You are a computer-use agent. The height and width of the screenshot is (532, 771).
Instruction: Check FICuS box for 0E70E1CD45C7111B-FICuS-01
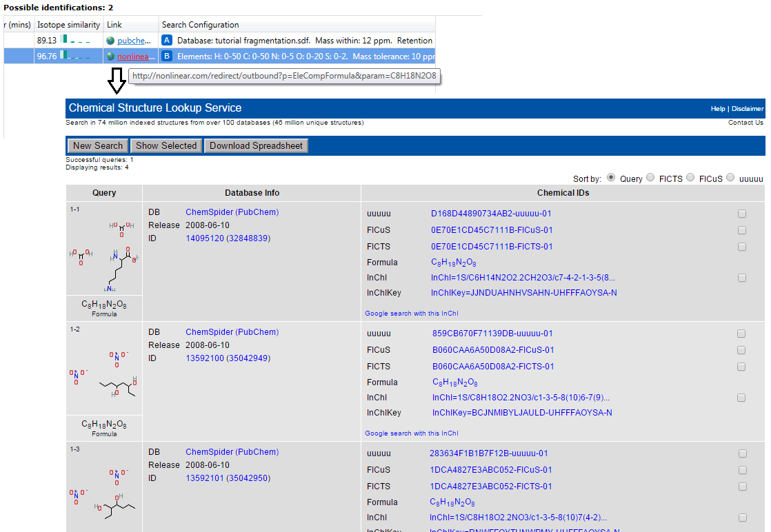(x=742, y=230)
